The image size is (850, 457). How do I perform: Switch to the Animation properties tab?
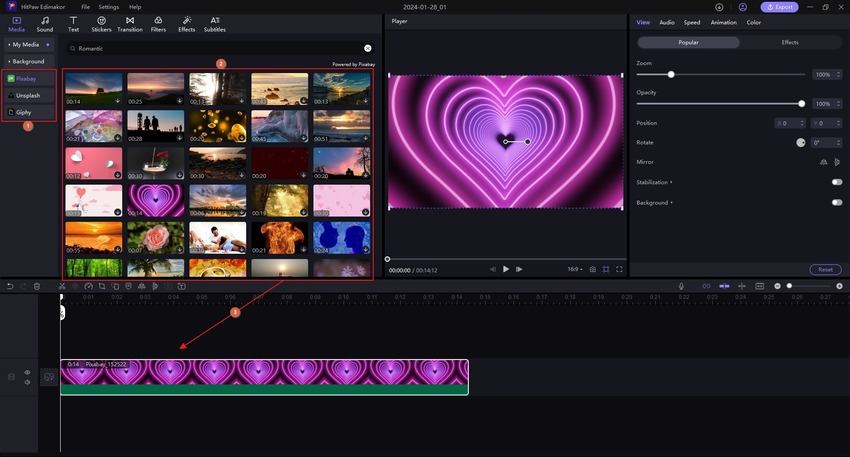click(724, 22)
